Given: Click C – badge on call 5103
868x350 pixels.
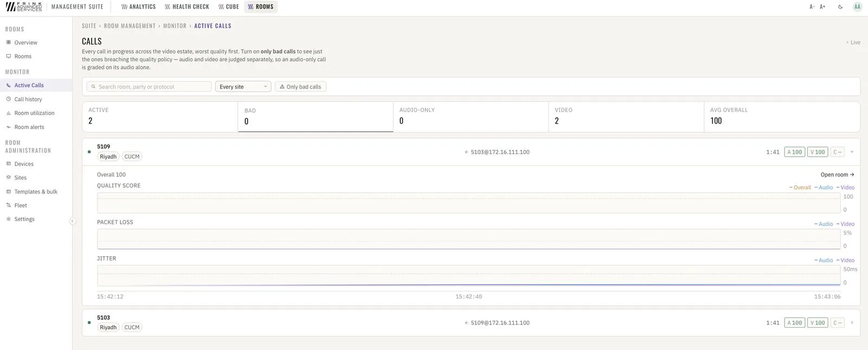Looking at the screenshot, I should coord(838,322).
